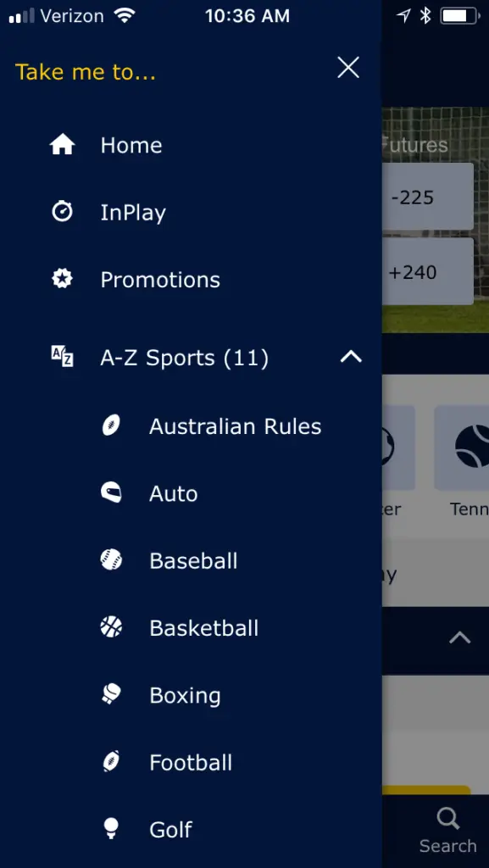Open InPlay via the stopwatch icon
This screenshot has height=868, width=489.
tap(62, 211)
